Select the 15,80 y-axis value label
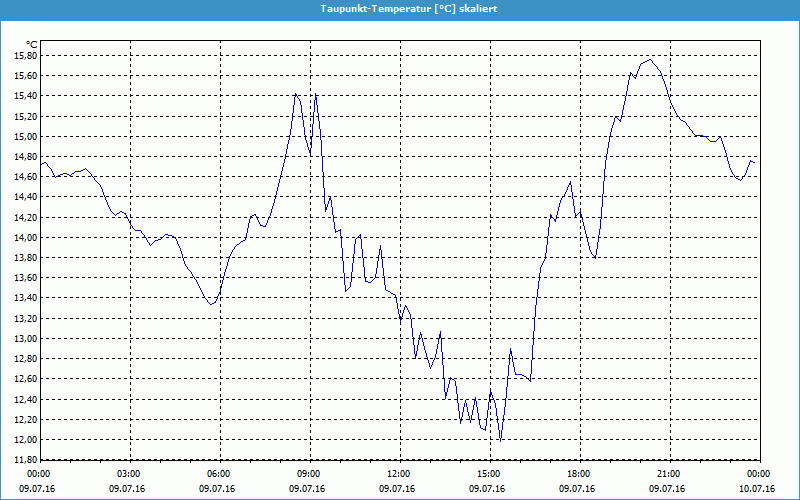The height and width of the screenshot is (500, 800). click(x=24, y=56)
